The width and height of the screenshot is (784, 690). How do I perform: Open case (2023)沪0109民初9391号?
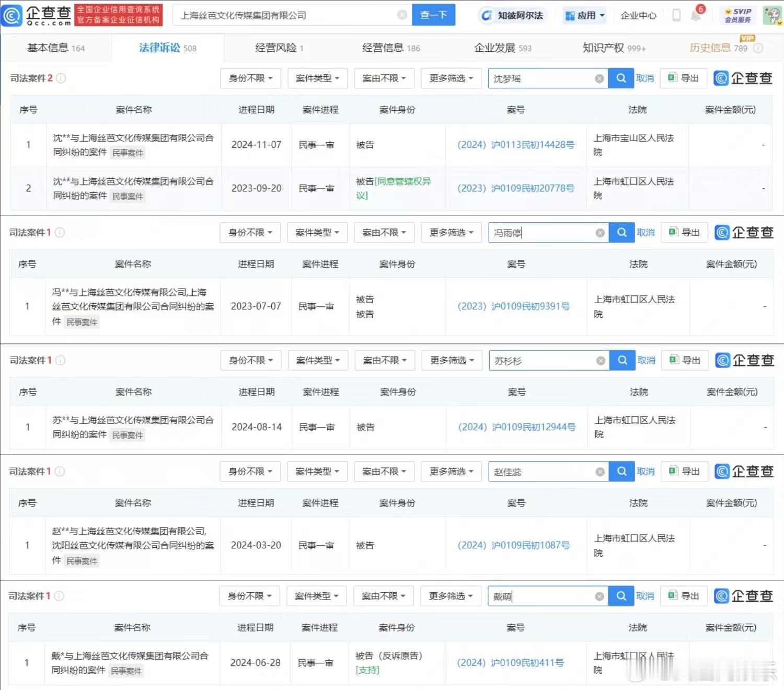514,306
